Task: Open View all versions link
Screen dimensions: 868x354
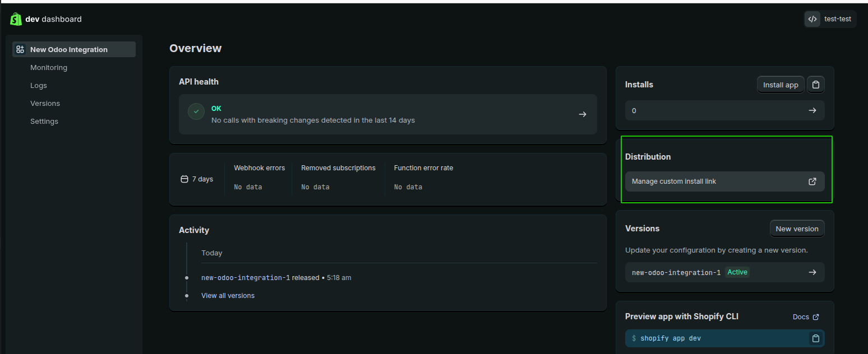Action: click(228, 295)
